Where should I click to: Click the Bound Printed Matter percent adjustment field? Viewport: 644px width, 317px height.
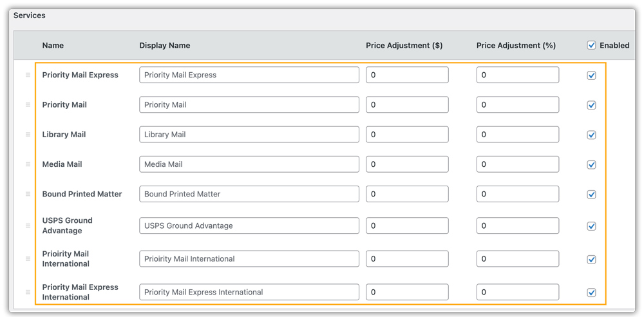point(518,194)
